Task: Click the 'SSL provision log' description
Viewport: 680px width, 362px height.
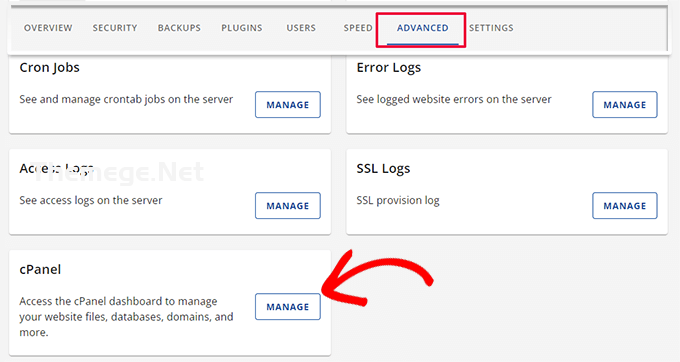Action: [x=398, y=200]
